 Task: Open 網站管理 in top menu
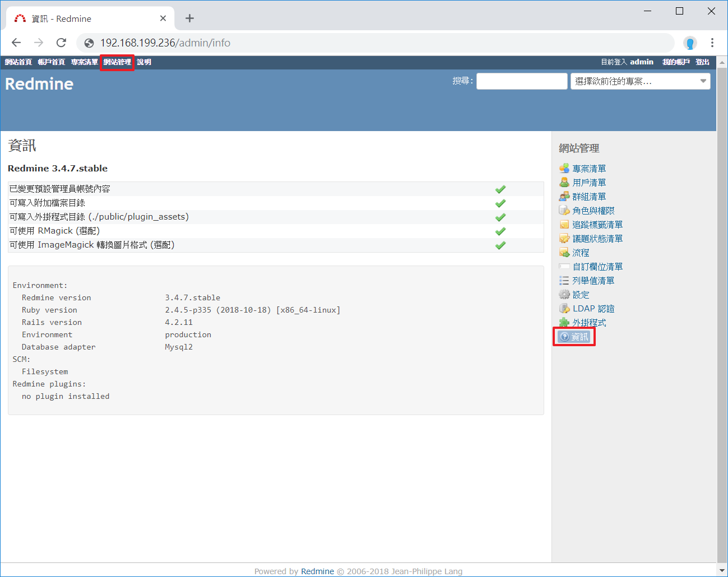117,62
